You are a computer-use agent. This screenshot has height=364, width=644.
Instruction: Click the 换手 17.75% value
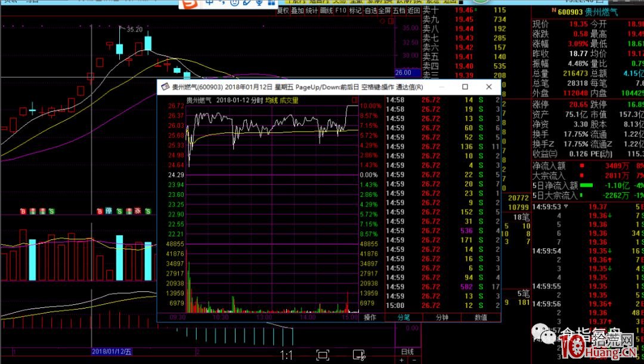575,134
